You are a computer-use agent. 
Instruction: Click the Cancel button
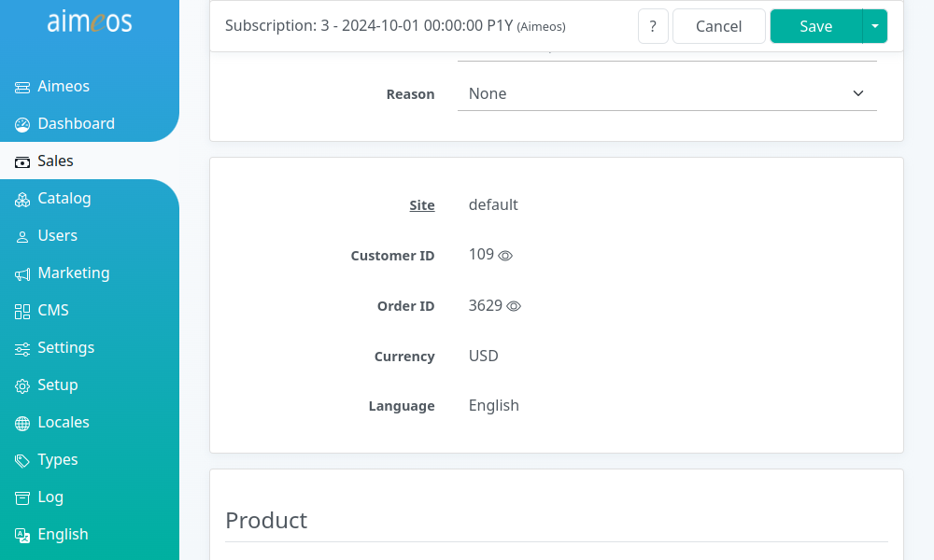click(x=719, y=26)
